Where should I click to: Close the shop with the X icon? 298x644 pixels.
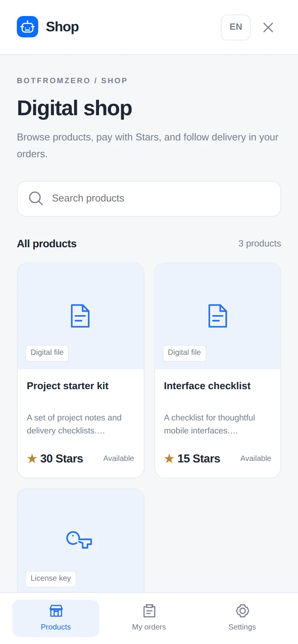point(268,27)
